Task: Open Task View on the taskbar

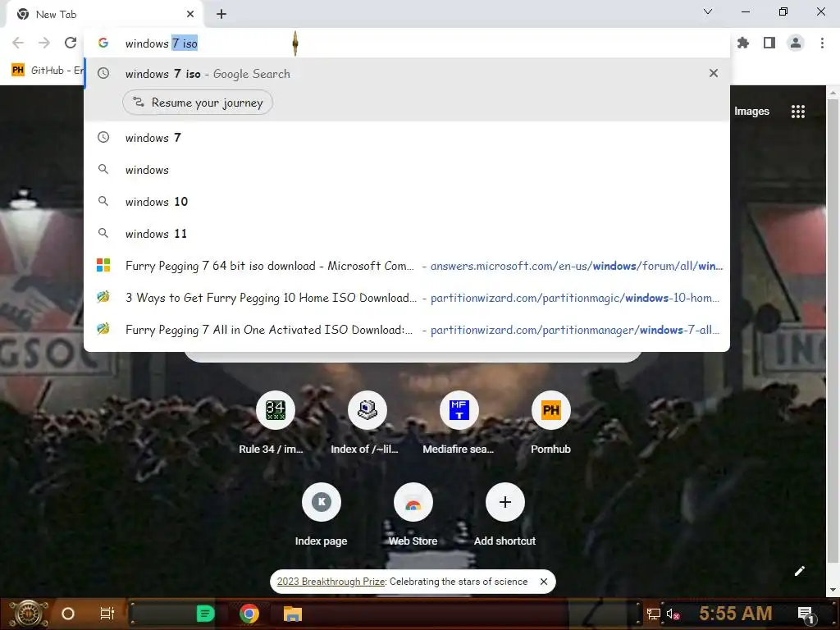Action: [107, 614]
